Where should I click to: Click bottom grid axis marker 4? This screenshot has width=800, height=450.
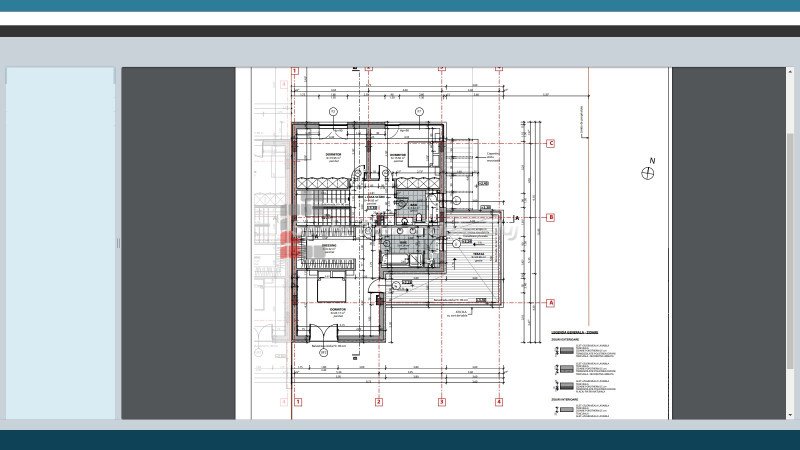pos(498,402)
